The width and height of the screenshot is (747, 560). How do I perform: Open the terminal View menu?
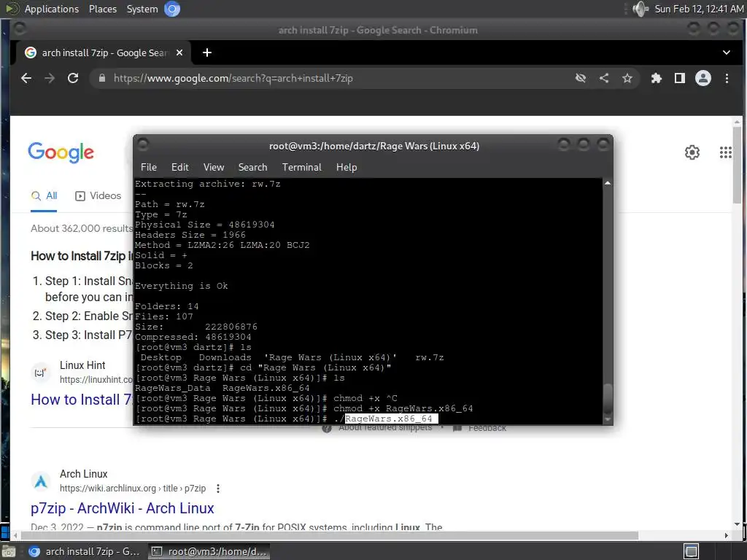tap(214, 167)
